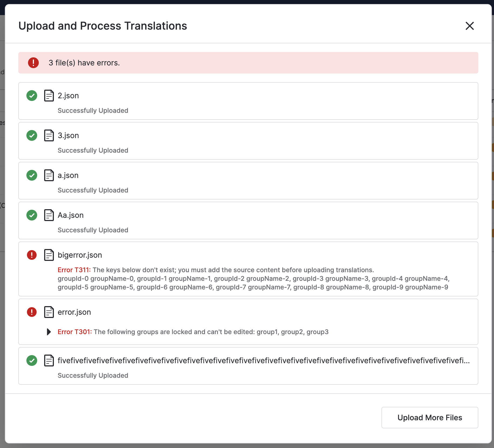Click the red error icon for bigerror.json
Viewport: 494px width, 448px height.
(x=32, y=255)
